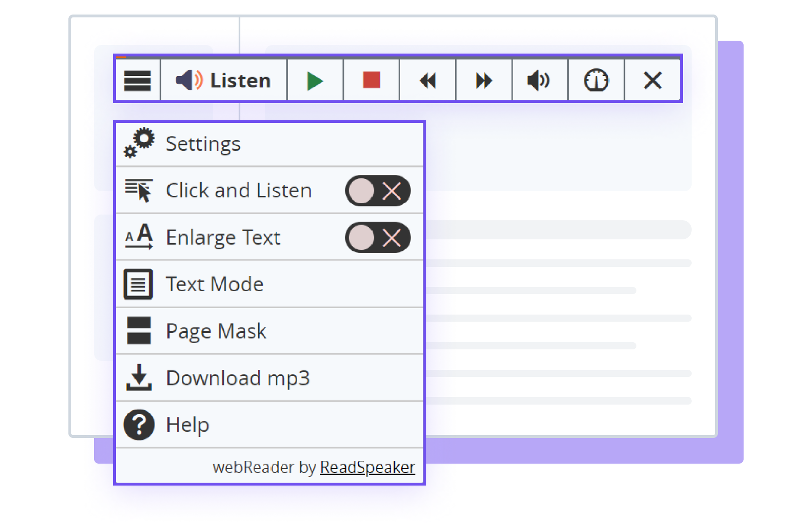Click the reading speed speedometer icon
Image resolution: width=812 pixels, height=532 pixels.
point(596,80)
